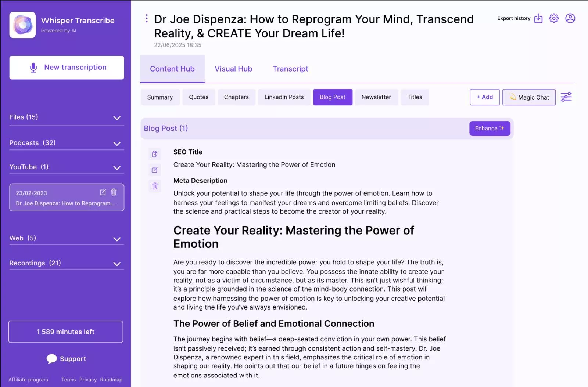The height and width of the screenshot is (387, 588).
Task: Expand the Podcasts (32) section
Action: pos(117,144)
